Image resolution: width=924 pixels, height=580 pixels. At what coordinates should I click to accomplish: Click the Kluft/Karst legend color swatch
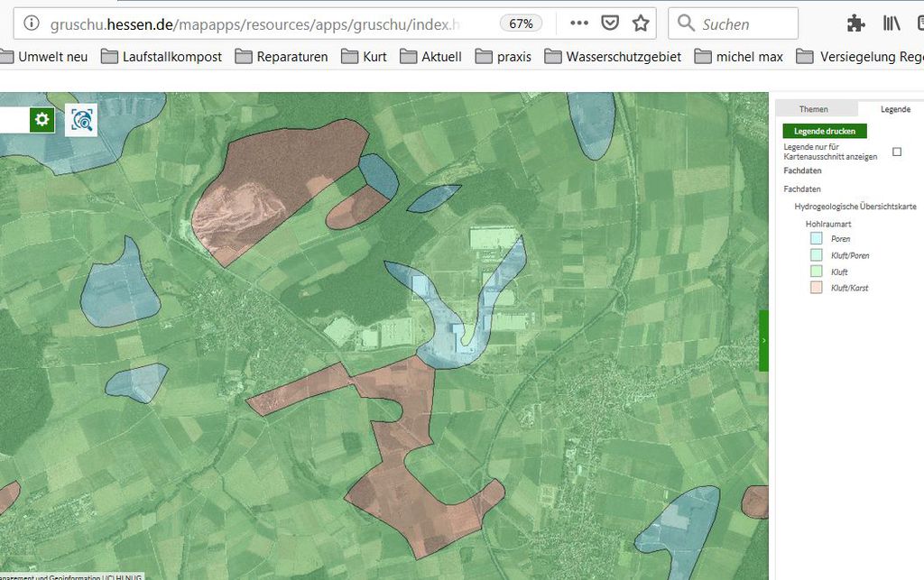pyautogui.click(x=817, y=288)
